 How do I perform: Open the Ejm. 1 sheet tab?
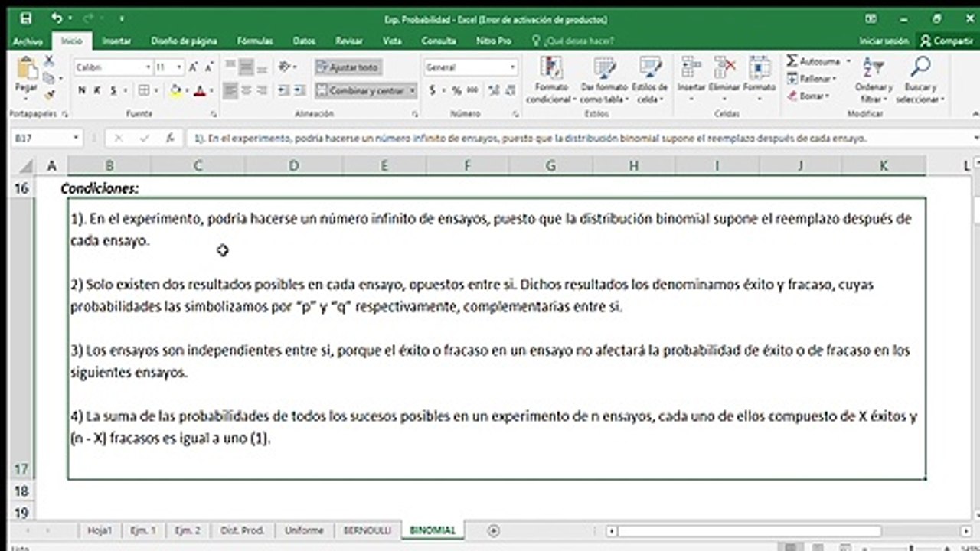click(x=142, y=530)
